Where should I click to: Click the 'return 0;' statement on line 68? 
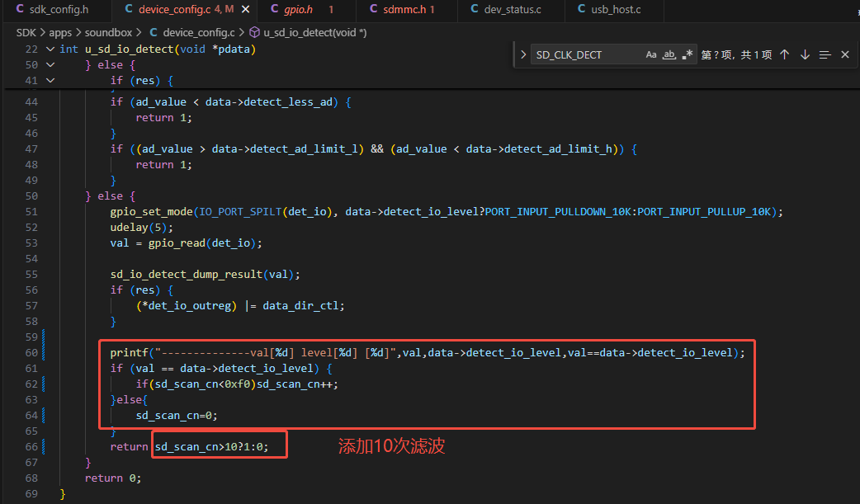(113, 478)
